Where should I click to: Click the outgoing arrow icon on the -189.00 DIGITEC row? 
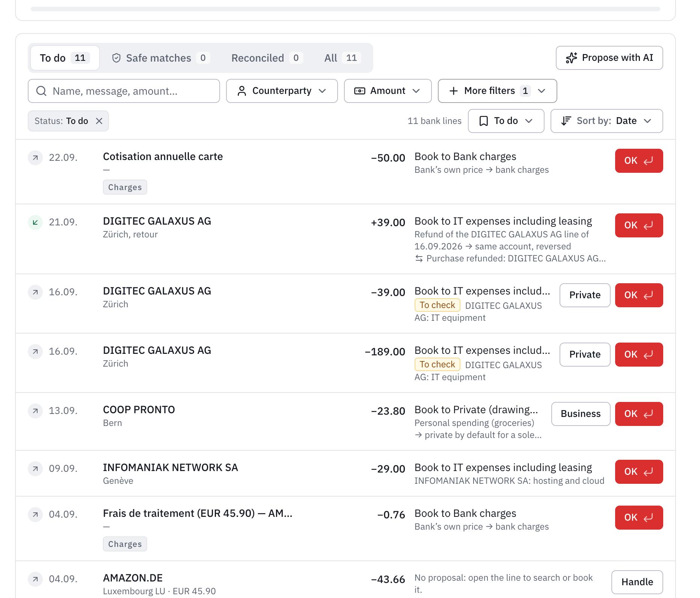35,351
